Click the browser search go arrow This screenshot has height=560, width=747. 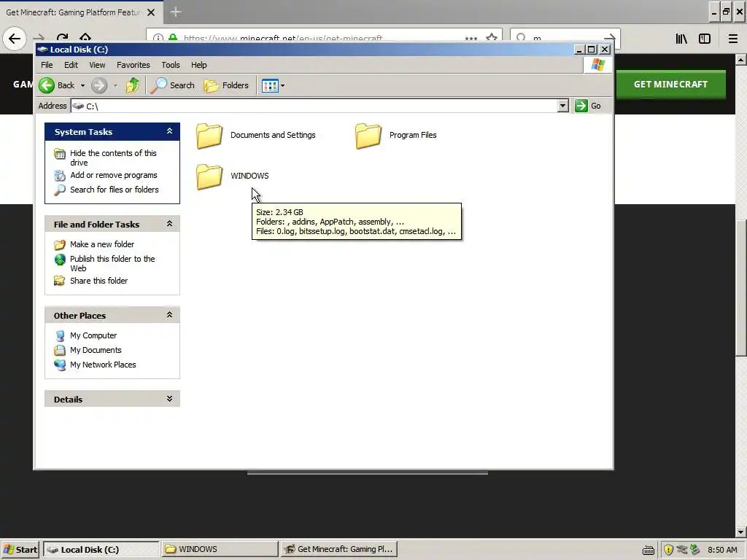tap(609, 39)
